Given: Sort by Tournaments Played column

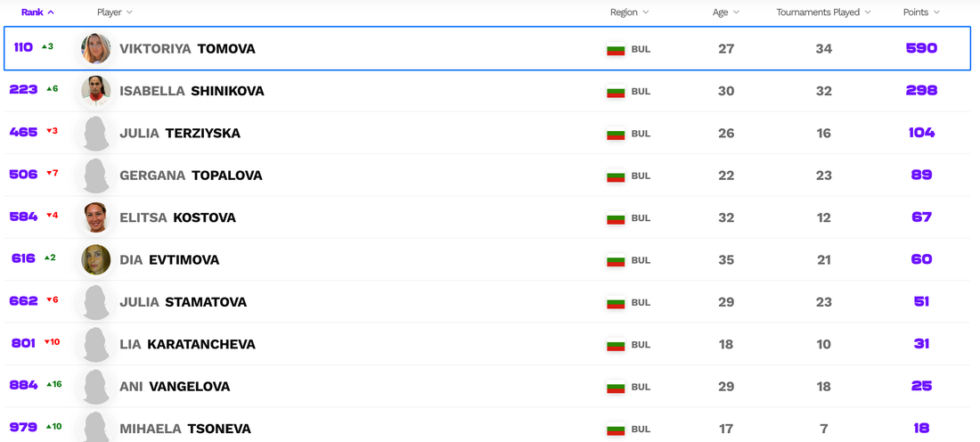Looking at the screenshot, I should point(823,12).
